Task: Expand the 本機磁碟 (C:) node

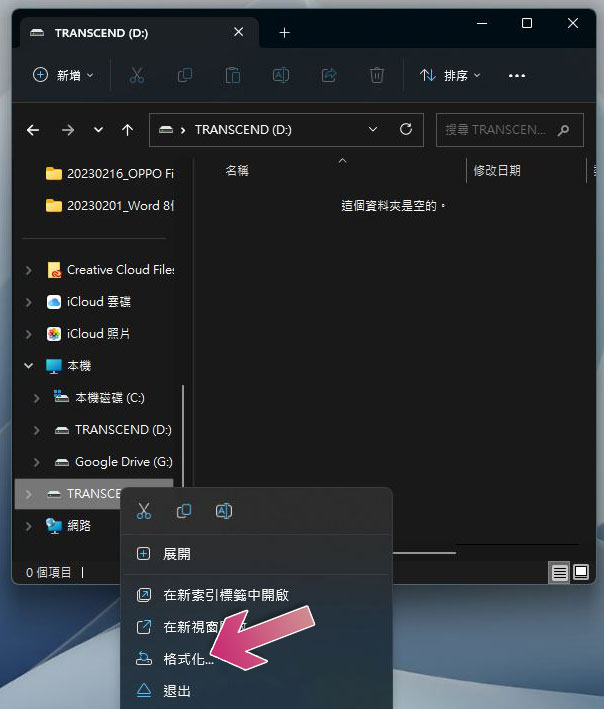Action: click(37, 398)
